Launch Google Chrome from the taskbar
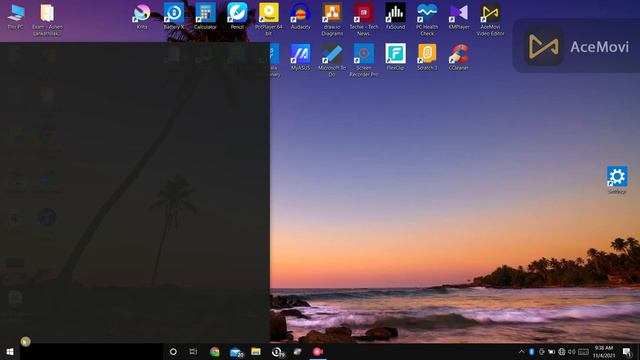This screenshot has height=360, width=640. click(x=215, y=351)
